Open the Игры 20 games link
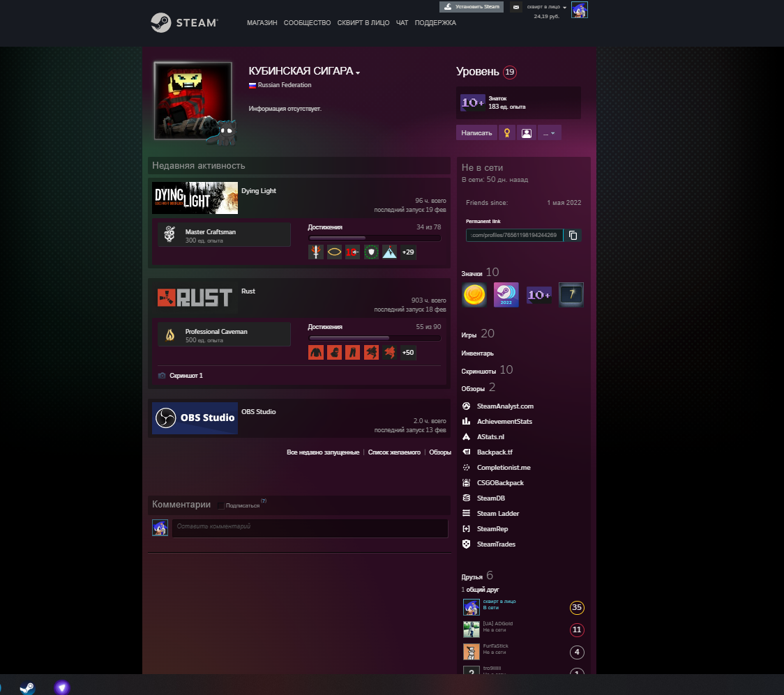784x695 pixels. tap(478, 334)
